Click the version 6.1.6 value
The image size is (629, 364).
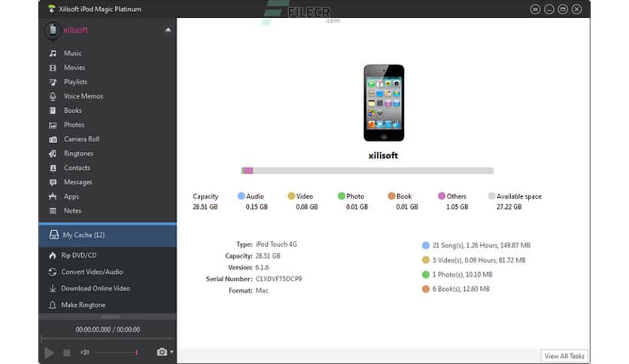pos(262,268)
